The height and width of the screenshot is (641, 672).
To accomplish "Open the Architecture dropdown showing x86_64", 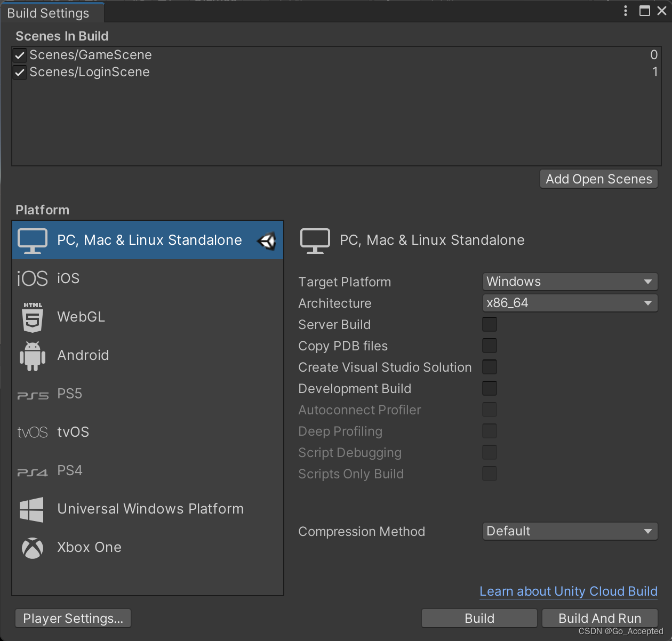I will coord(570,303).
